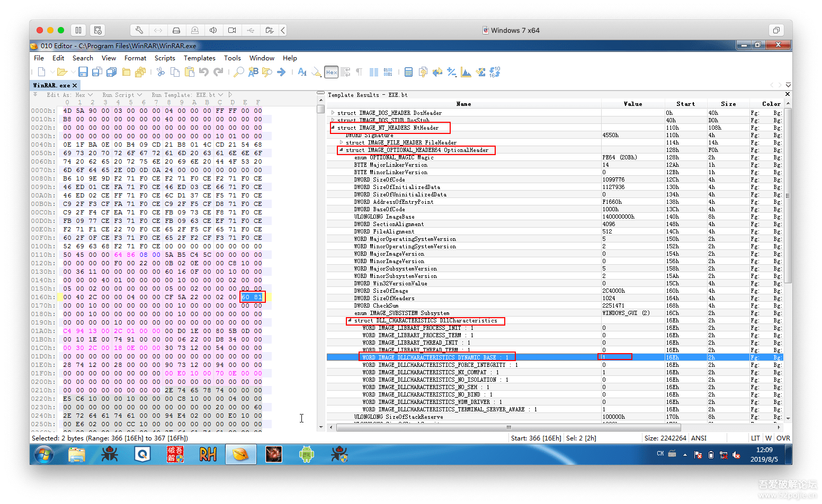Open the base converter 10/16 icon
The height and width of the screenshot is (504, 822).
[x=495, y=72]
